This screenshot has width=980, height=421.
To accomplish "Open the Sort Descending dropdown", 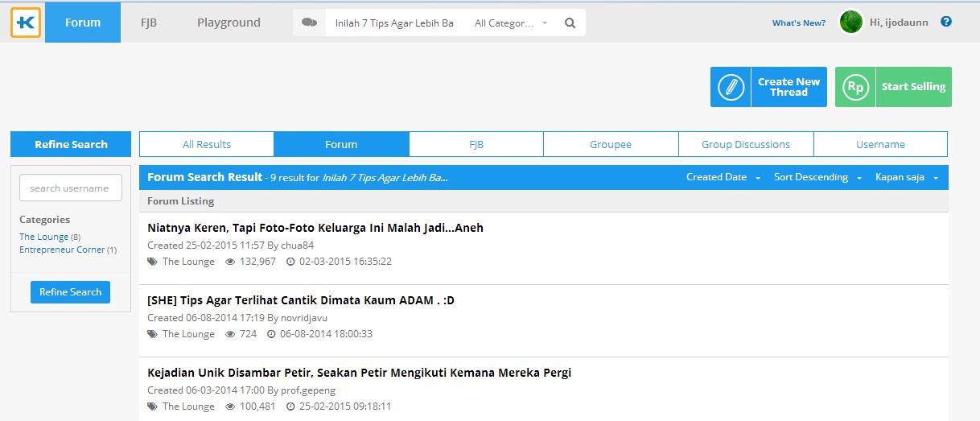I will click(817, 177).
